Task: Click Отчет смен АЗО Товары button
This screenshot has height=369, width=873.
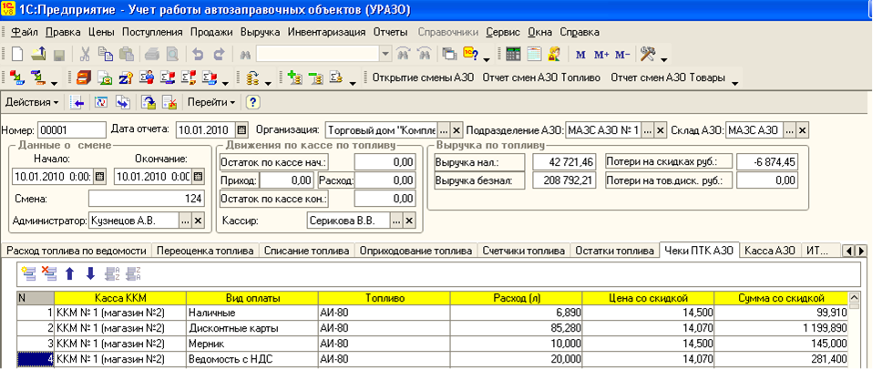Action: click(x=668, y=78)
